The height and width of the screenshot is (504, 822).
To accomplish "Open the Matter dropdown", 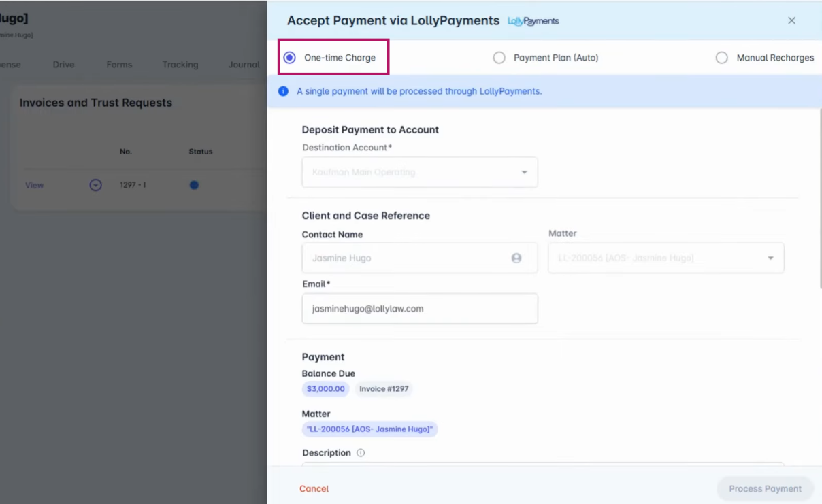I will coord(666,258).
